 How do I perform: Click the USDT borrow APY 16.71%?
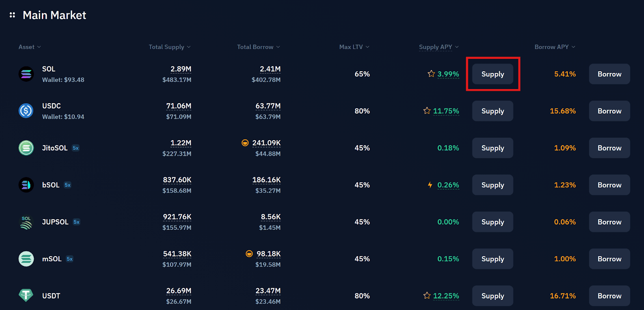(563, 296)
